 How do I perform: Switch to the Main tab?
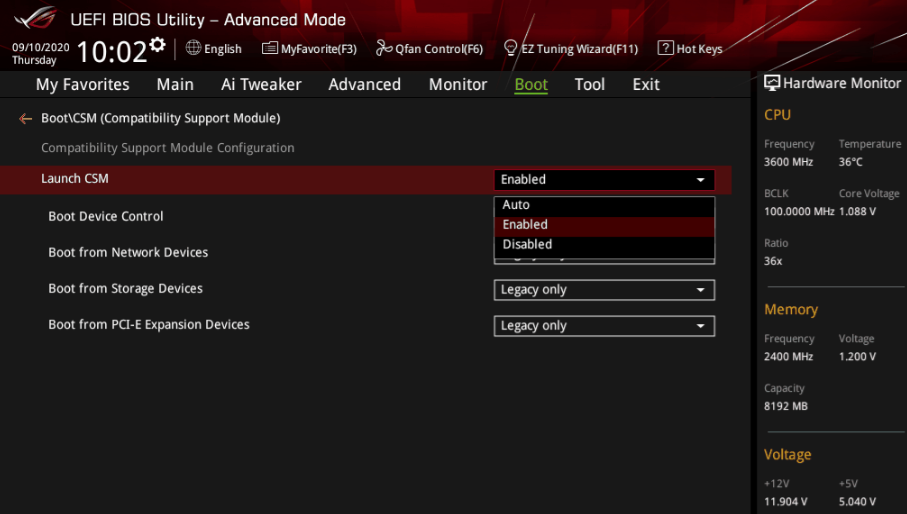[x=175, y=84]
